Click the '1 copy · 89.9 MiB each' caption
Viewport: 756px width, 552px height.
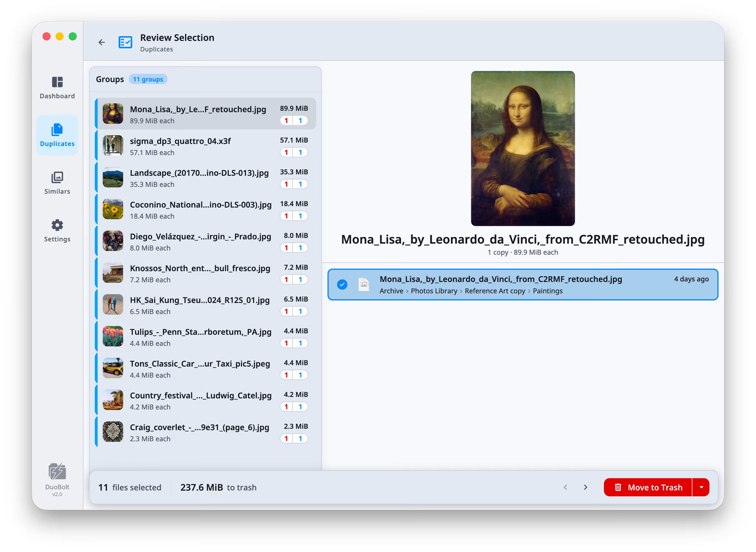523,252
